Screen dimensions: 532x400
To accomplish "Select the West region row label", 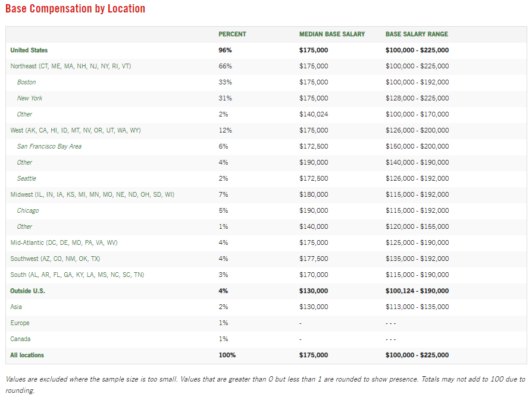I will point(75,131).
